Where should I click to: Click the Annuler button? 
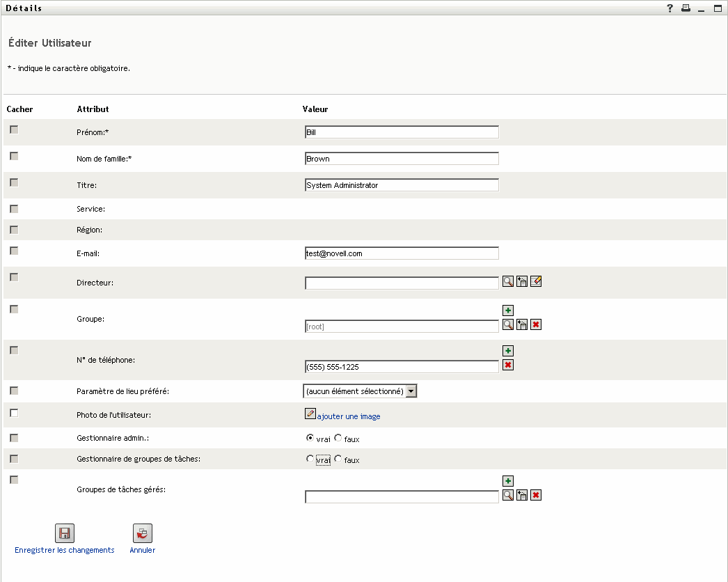coord(143,534)
